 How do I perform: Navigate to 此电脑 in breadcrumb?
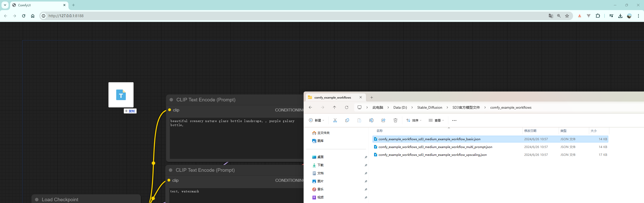(378, 107)
